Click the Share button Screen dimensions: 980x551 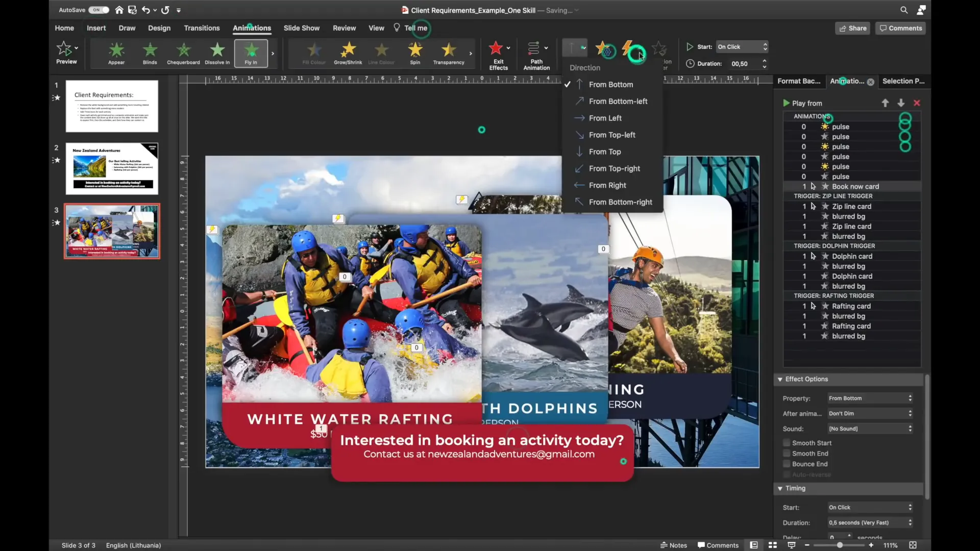point(852,28)
